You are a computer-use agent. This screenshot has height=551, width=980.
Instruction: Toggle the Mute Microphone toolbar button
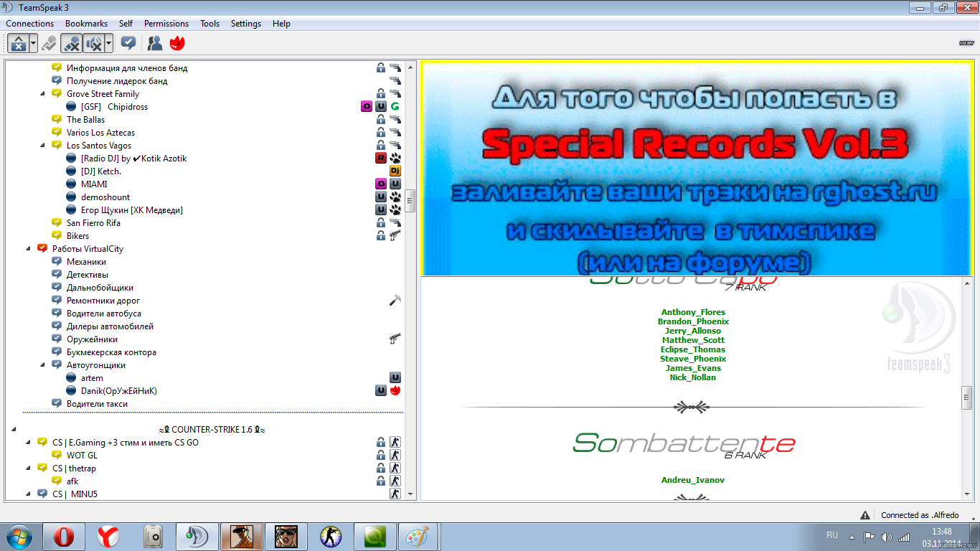[71, 44]
